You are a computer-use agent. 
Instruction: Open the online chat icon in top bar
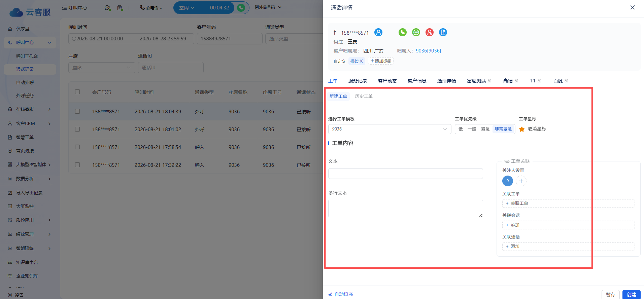(x=107, y=8)
